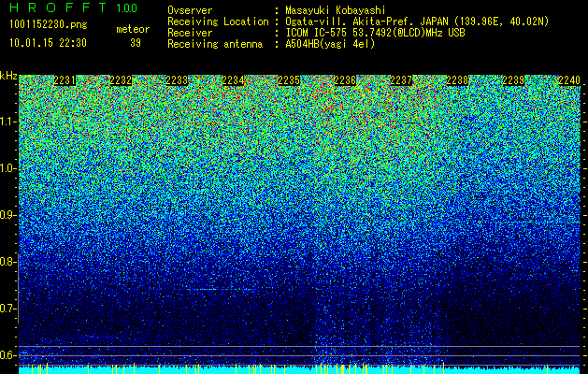Click the 1.0 frequency axis label
Screen dimensions: 588x374
(x=7, y=168)
